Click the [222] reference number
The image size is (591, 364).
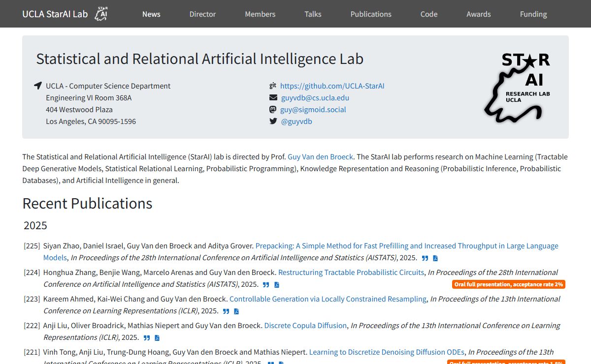[x=32, y=325]
